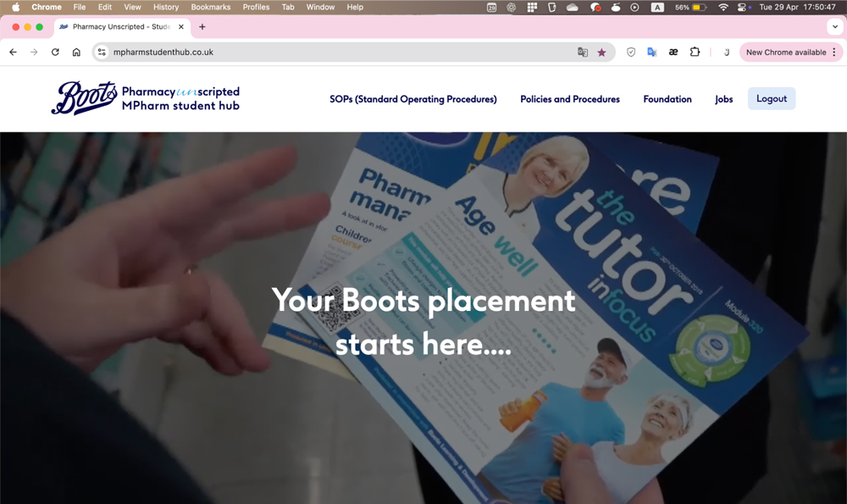
Task: Open the View menu
Action: (132, 7)
